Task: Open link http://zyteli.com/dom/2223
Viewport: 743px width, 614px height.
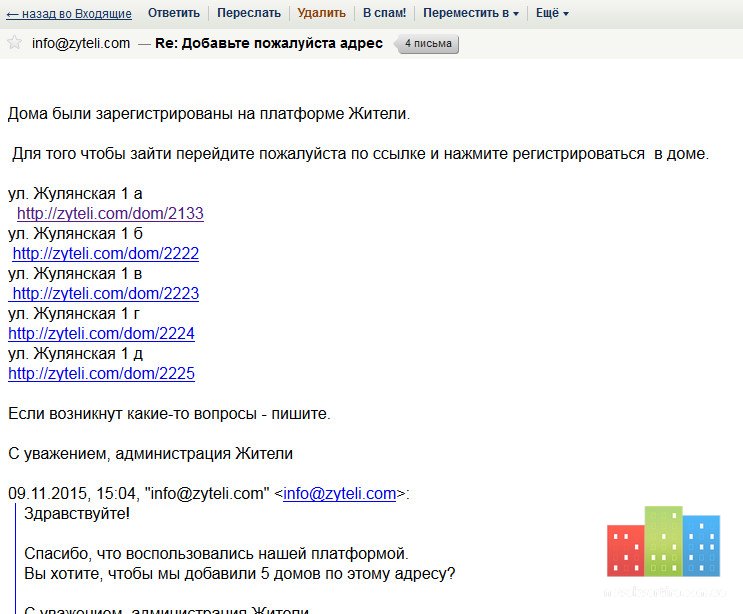Action: (104, 293)
